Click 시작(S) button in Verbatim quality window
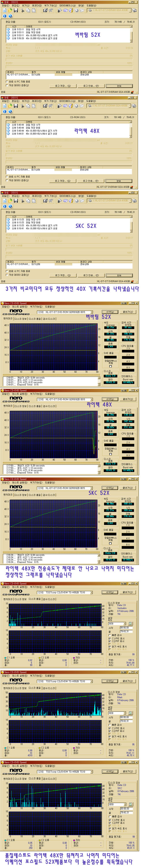Viewport: 153px width, 868px height. click(x=110, y=592)
